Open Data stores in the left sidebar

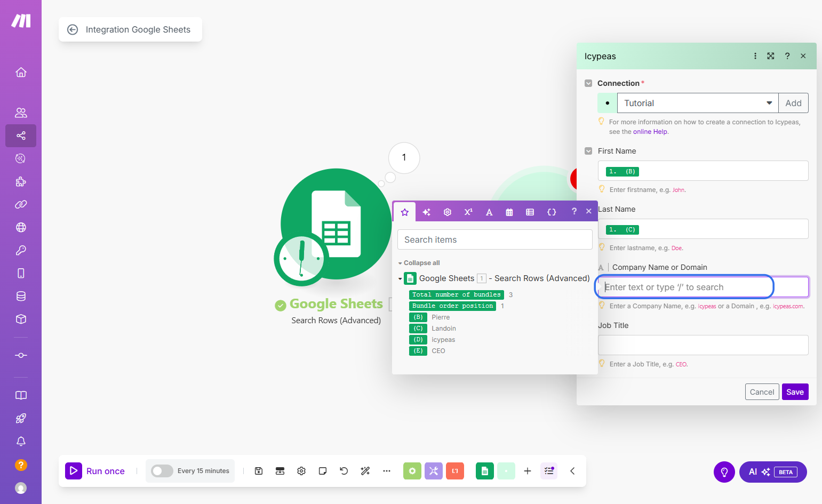pos(21,296)
